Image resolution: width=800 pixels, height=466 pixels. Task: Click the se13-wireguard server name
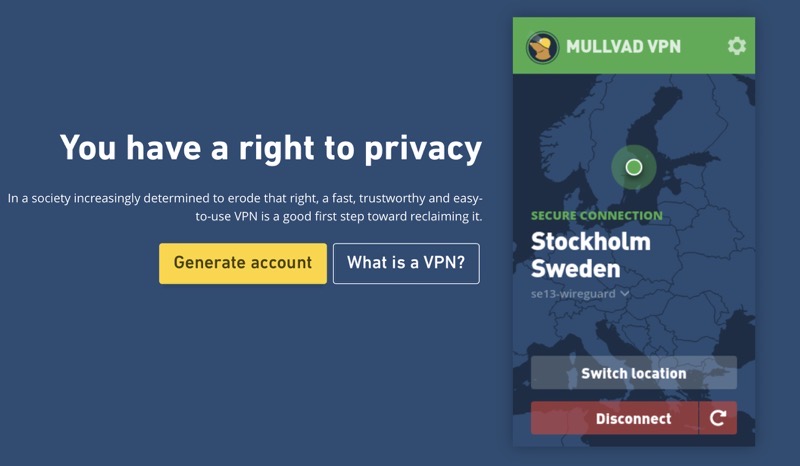point(573,294)
